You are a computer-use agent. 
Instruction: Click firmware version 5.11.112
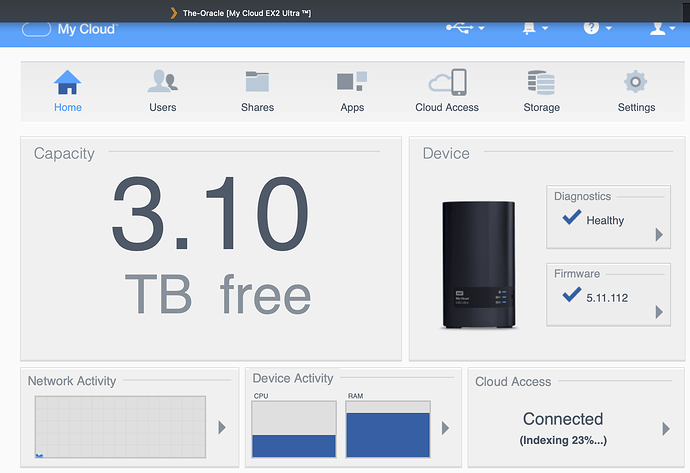point(607,298)
